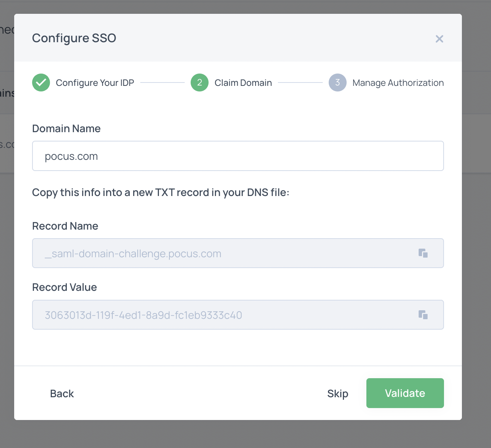491x448 pixels.
Task: Click the Domain Name label
Action: [66, 128]
